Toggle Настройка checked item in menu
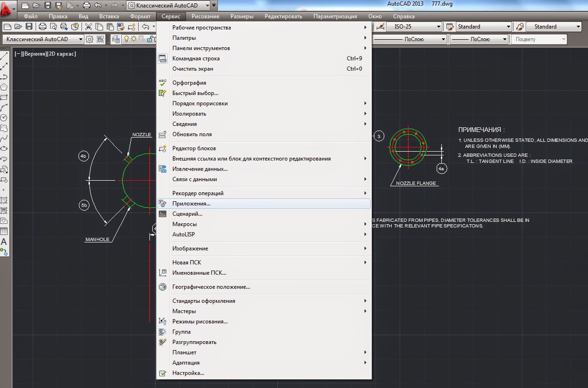 264,373
